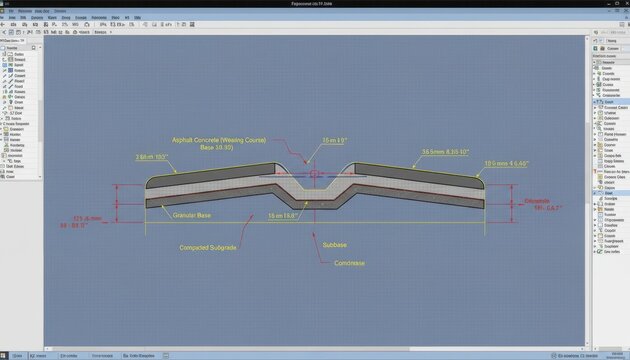Click the 3.68 m dimension label at left

[x=152, y=157]
